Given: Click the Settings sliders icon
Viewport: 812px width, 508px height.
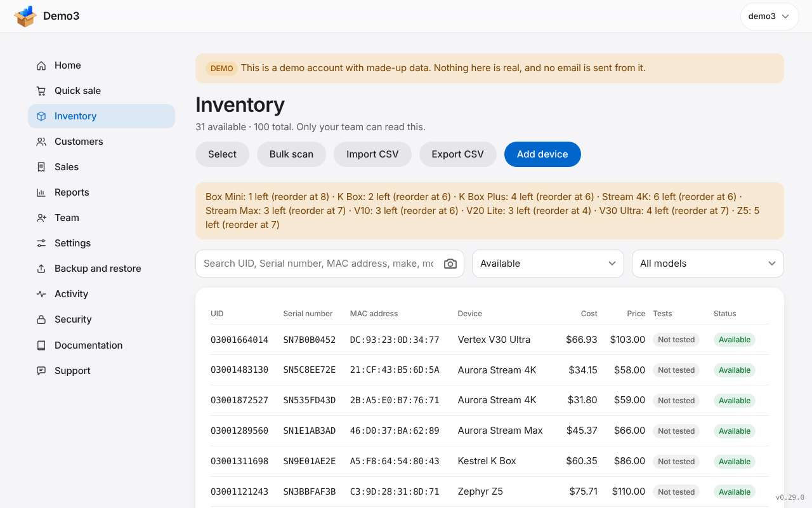Looking at the screenshot, I should 41,243.
